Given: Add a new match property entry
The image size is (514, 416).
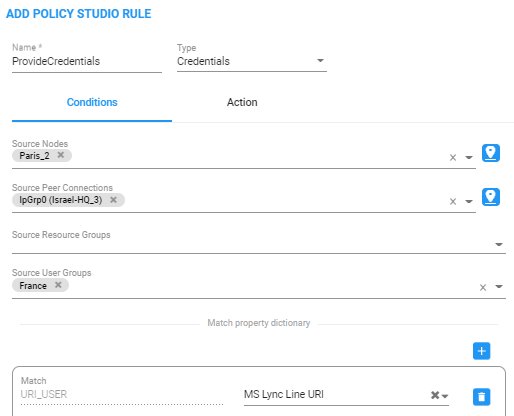Looking at the screenshot, I should click(481, 351).
